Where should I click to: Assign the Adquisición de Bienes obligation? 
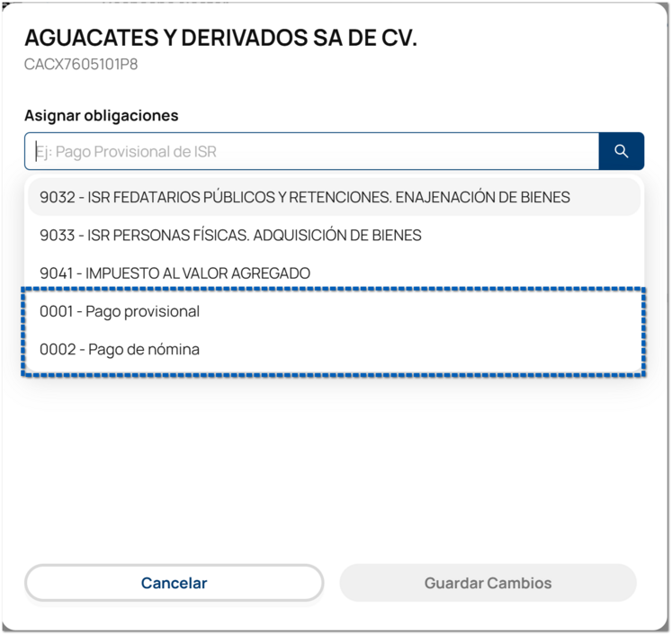click(230, 235)
